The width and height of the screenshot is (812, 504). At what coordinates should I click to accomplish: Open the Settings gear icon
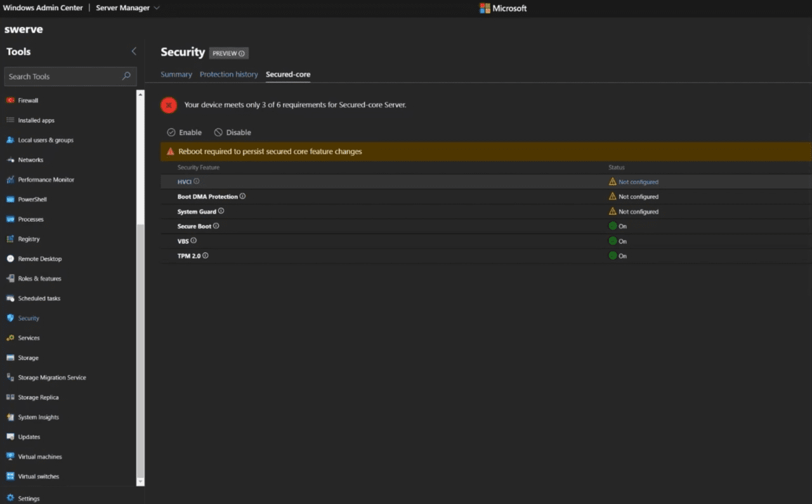(10, 498)
